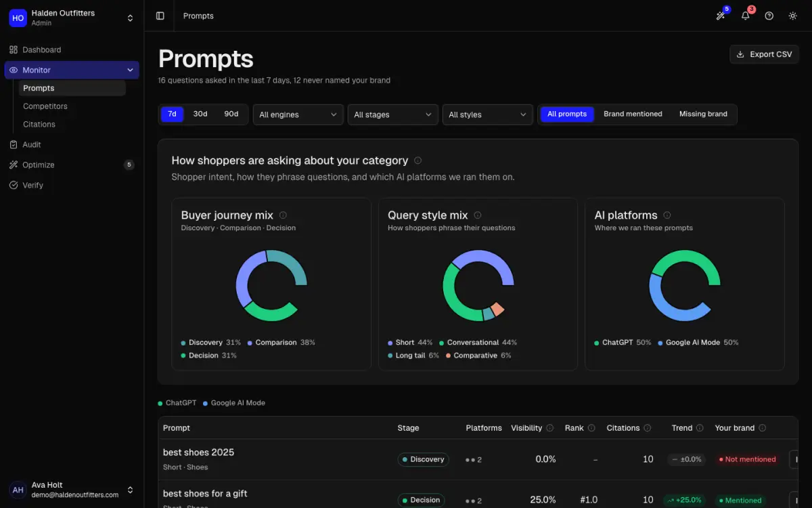Open the Verify section
This screenshot has width=812, height=508.
point(72,185)
